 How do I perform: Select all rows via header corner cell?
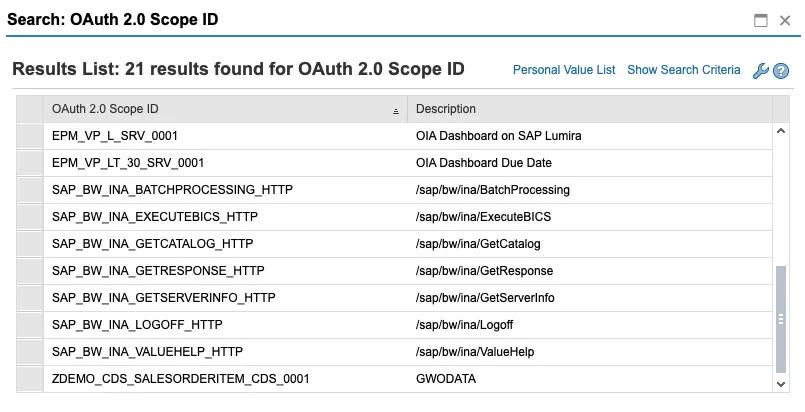click(x=30, y=109)
